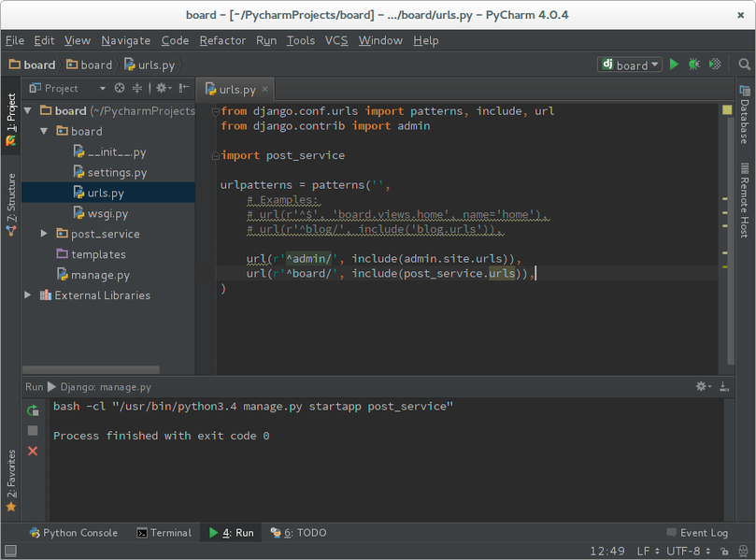Change the UTF-8 file encoding dropdown
The image size is (756, 560).
pos(688,551)
